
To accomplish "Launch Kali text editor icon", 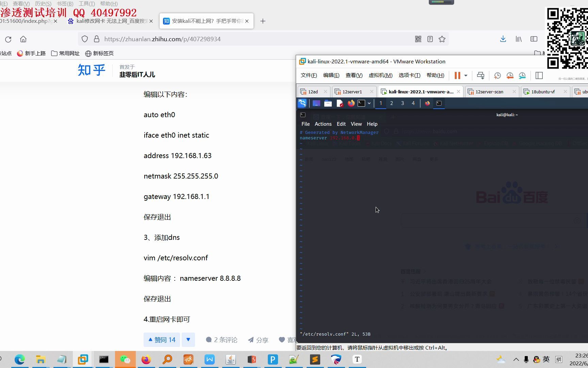I will click(x=340, y=103).
